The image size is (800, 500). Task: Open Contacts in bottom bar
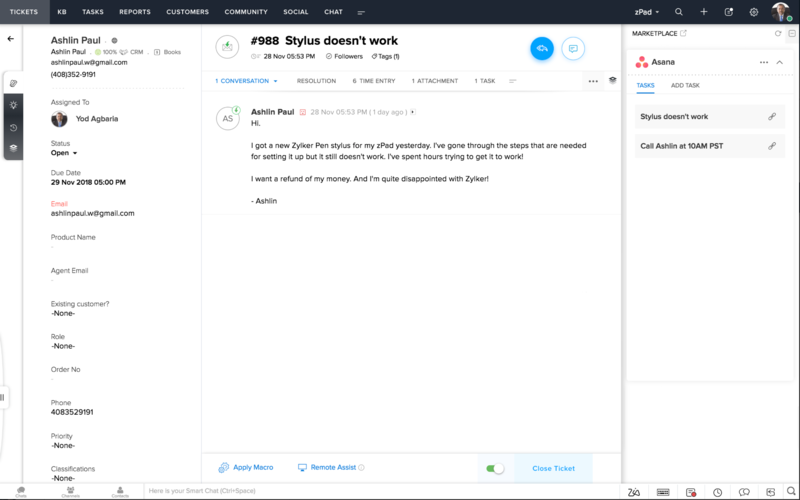point(120,492)
